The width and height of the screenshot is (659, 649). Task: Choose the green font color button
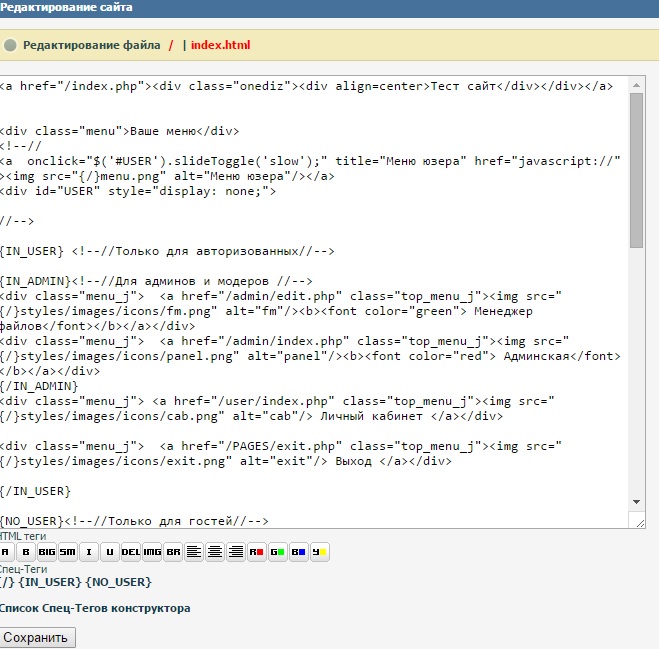pos(278,552)
